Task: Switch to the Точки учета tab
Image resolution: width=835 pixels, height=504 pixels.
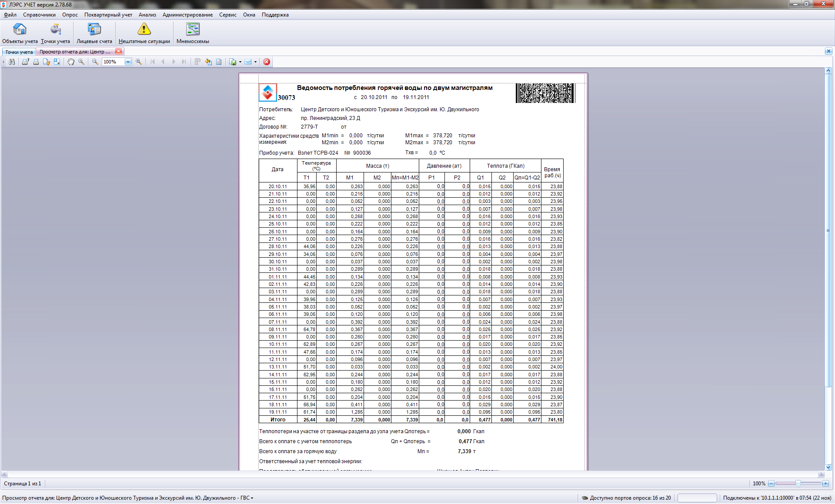Action: 19,52
